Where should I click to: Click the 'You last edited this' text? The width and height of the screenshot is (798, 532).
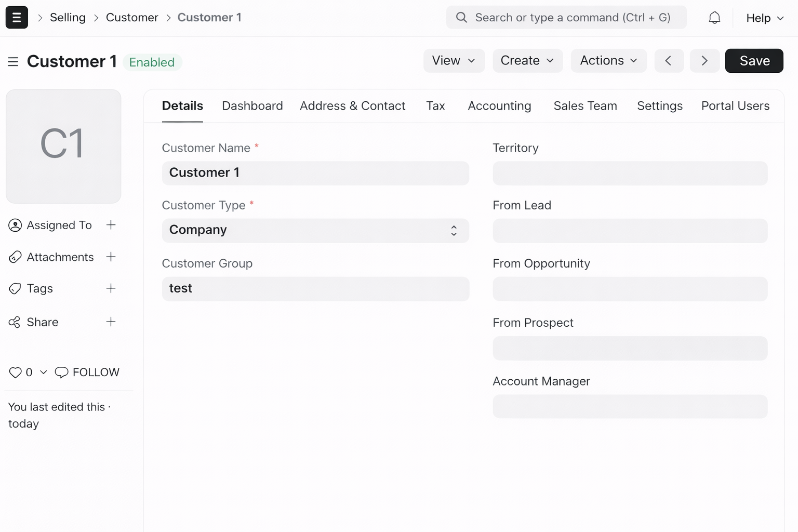[x=57, y=407]
